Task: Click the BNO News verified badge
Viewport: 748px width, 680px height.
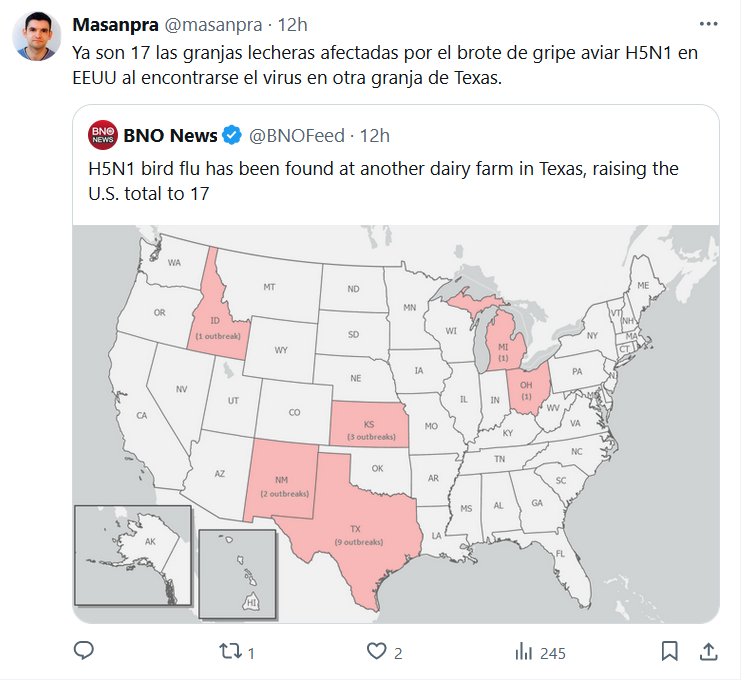Action: tap(231, 135)
